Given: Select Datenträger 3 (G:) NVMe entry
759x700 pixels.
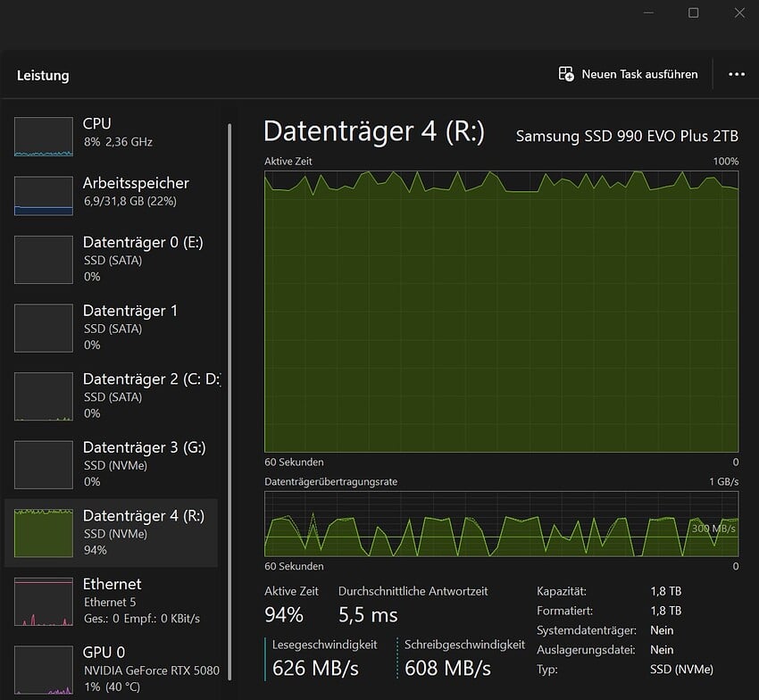Looking at the screenshot, I should pos(143,463).
